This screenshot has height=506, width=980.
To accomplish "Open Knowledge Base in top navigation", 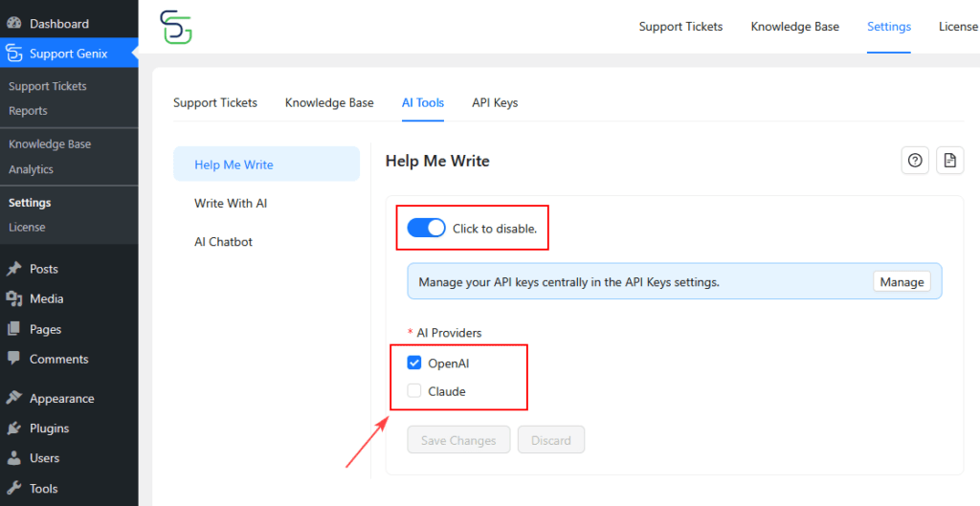I will [795, 27].
